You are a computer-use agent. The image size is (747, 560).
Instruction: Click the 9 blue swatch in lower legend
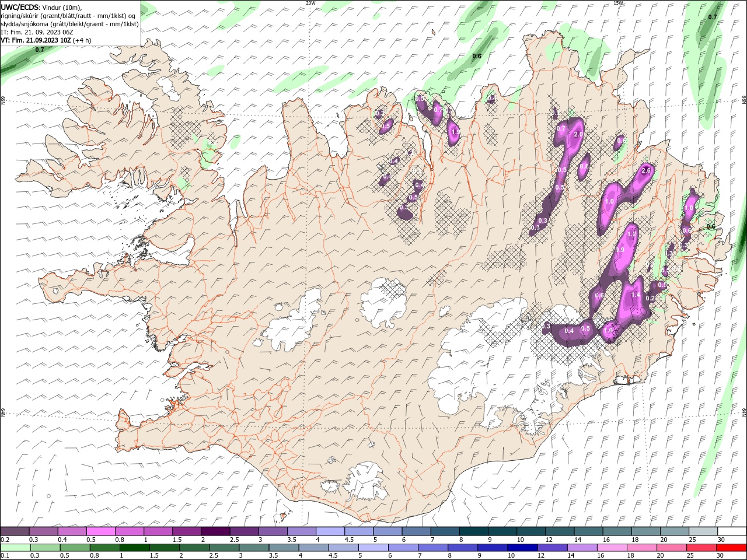[x=492, y=548]
